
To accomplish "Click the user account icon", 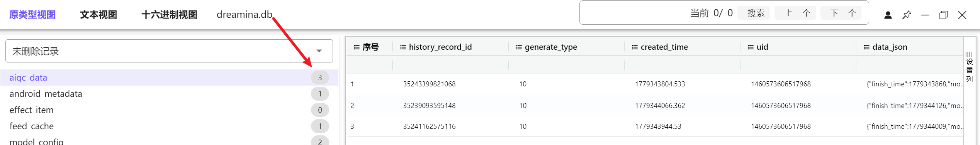I will (888, 15).
